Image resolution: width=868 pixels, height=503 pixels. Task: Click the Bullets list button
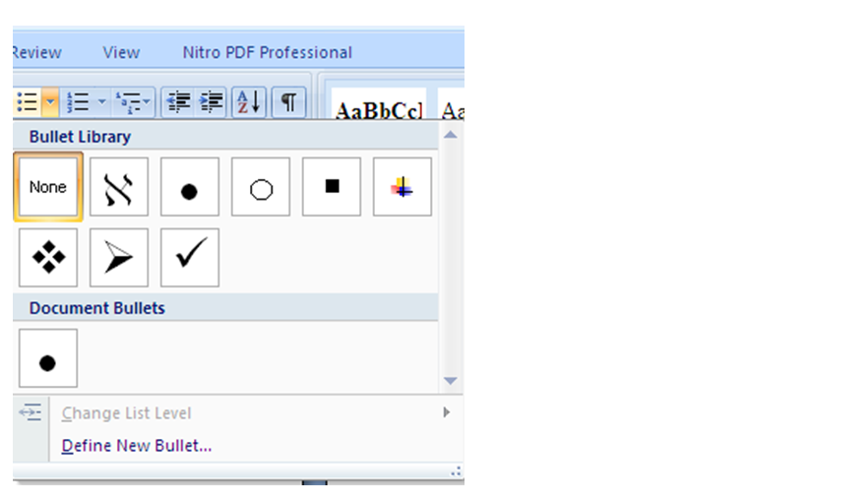[28, 101]
